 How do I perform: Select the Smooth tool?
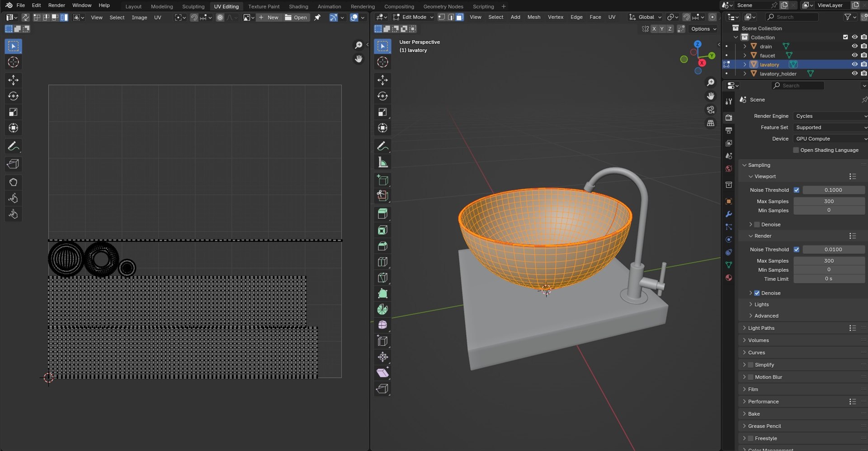coord(382,325)
